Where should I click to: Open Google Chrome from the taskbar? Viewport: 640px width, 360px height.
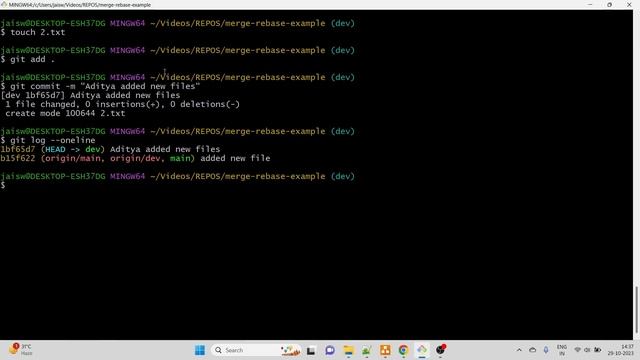click(403, 350)
